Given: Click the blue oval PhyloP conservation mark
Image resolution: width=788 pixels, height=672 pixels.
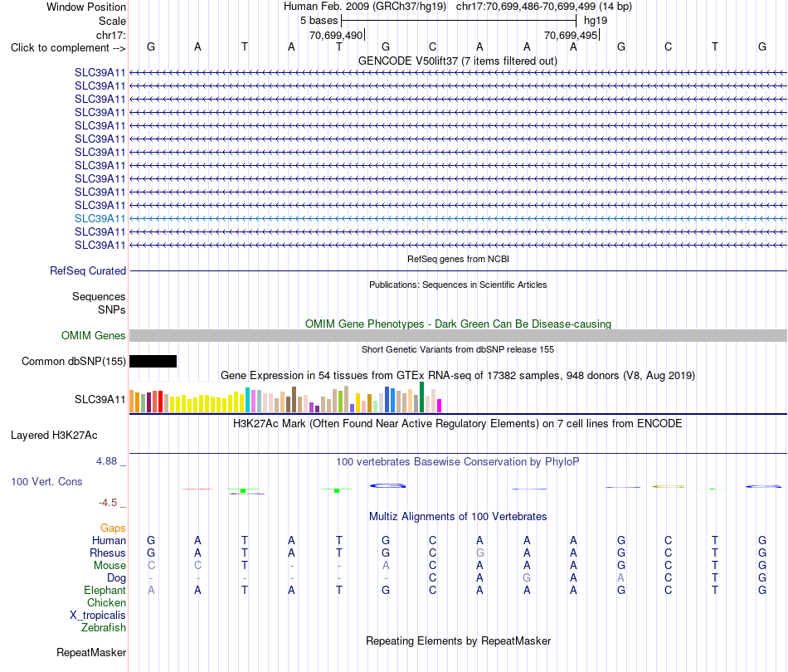Looking at the screenshot, I should click(387, 485).
